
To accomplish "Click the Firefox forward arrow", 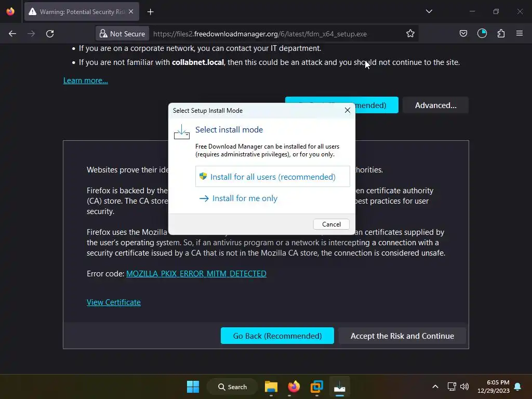I will 31,34.
